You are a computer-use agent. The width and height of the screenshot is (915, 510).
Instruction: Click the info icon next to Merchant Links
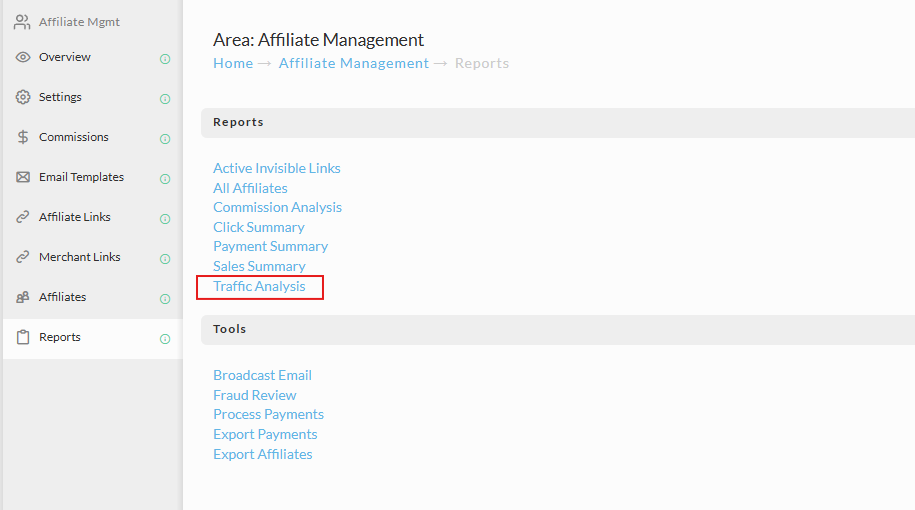coord(165,259)
